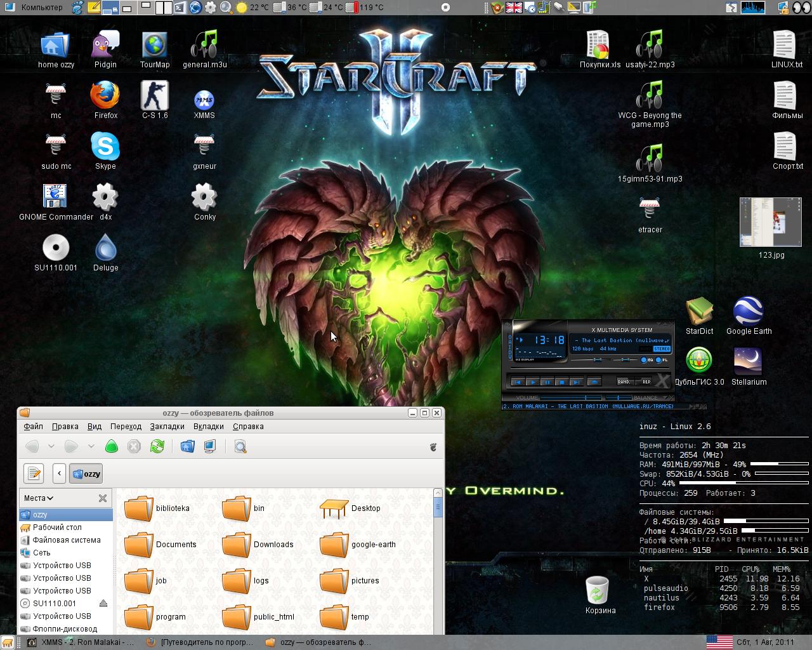Click the British flag keyboard layout icon

514,8
